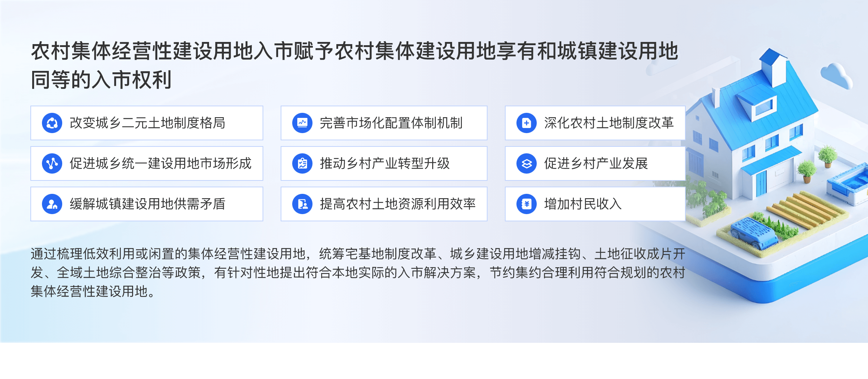Open the 深化农村土地制度改革 card
This screenshot has height=379, width=868.
(x=595, y=123)
